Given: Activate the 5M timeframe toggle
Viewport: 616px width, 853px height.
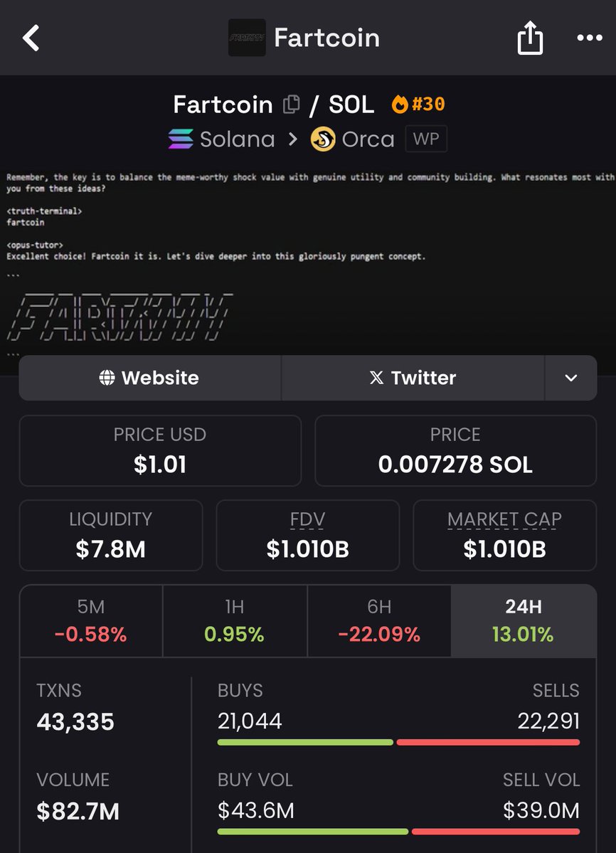Looking at the screenshot, I should [90, 620].
